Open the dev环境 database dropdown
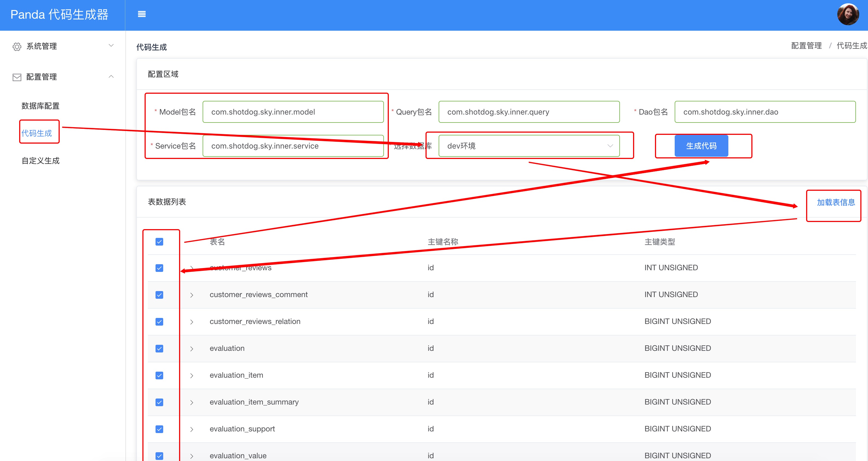868x461 pixels. (529, 146)
